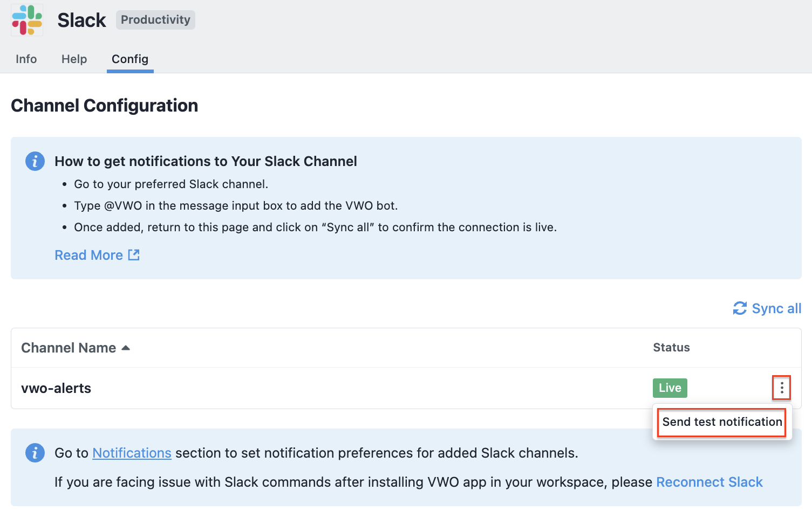812x518 pixels.
Task: Click the Live status badge
Action: [670, 388]
